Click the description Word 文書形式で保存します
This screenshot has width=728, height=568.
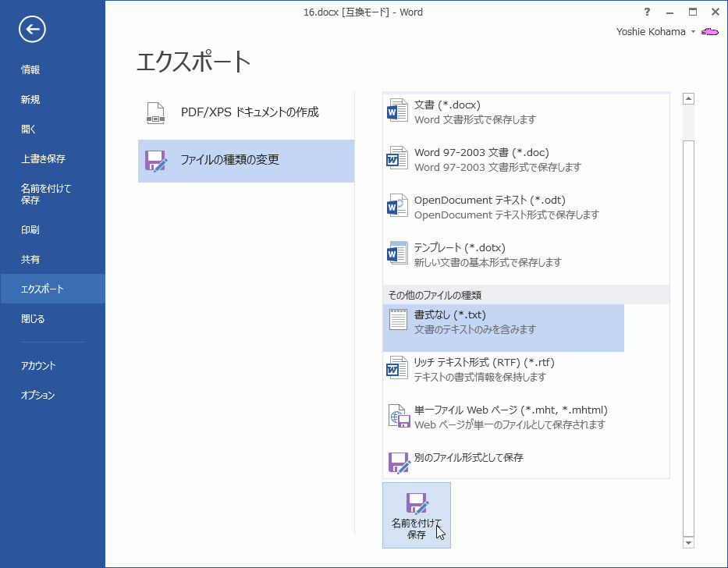coord(475,120)
